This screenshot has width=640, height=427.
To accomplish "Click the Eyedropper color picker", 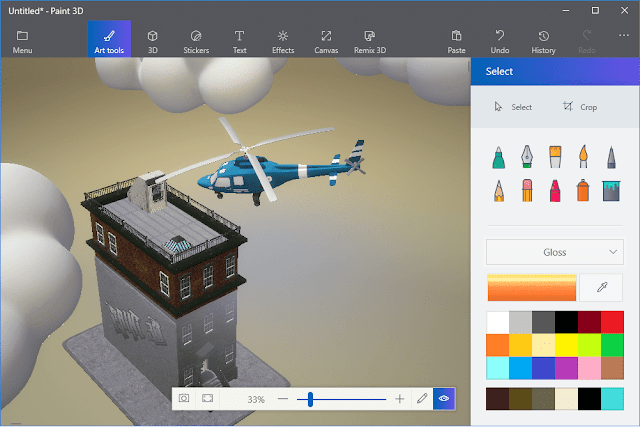I will pyautogui.click(x=601, y=287).
